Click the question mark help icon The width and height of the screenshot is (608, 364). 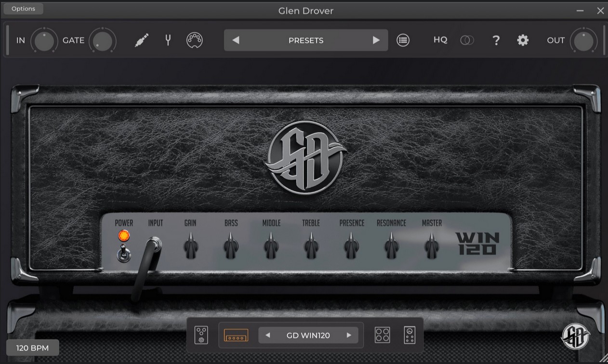tap(496, 40)
